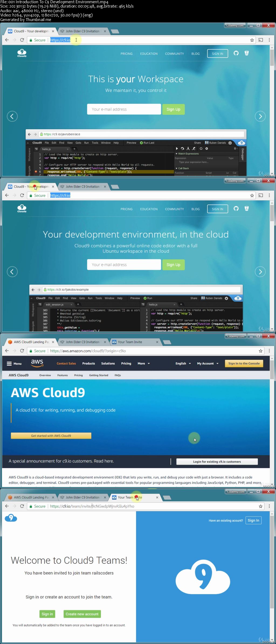This screenshot has height=644, width=276.
Task: Click the browser back arrow in the 'This is your Workspace' window
Action: pyautogui.click(x=7, y=40)
